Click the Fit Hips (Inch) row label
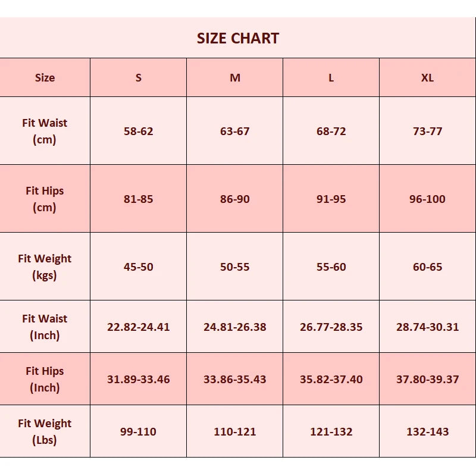Viewport: 476px width, 476px height. coord(45,379)
